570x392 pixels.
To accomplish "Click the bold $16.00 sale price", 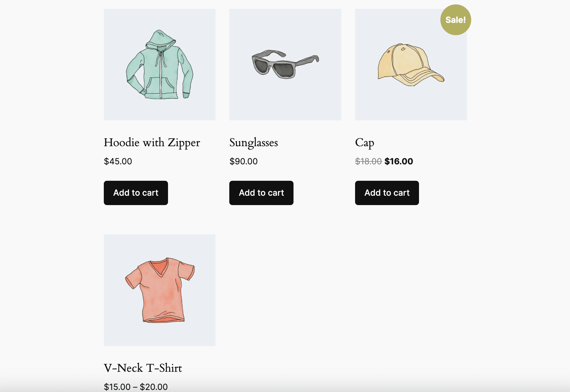I will coord(399,161).
